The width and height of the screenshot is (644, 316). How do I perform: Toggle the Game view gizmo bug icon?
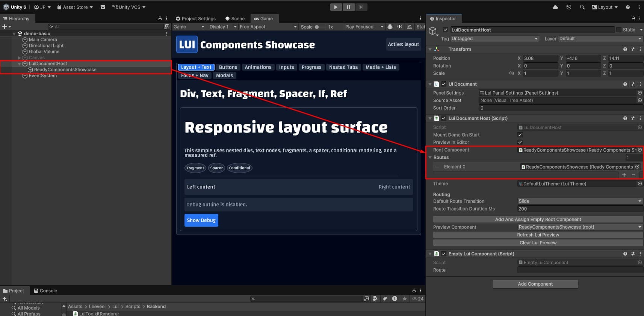point(390,27)
